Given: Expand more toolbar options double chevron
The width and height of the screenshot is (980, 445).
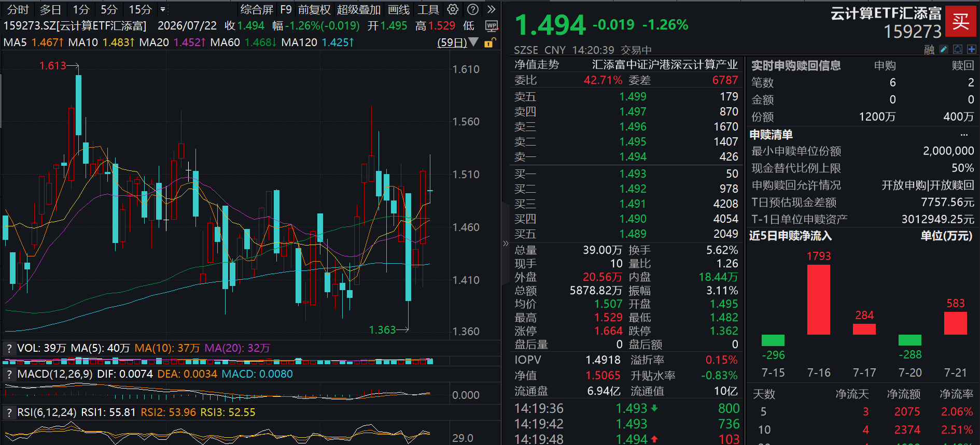Looking at the screenshot, I should point(492,9).
